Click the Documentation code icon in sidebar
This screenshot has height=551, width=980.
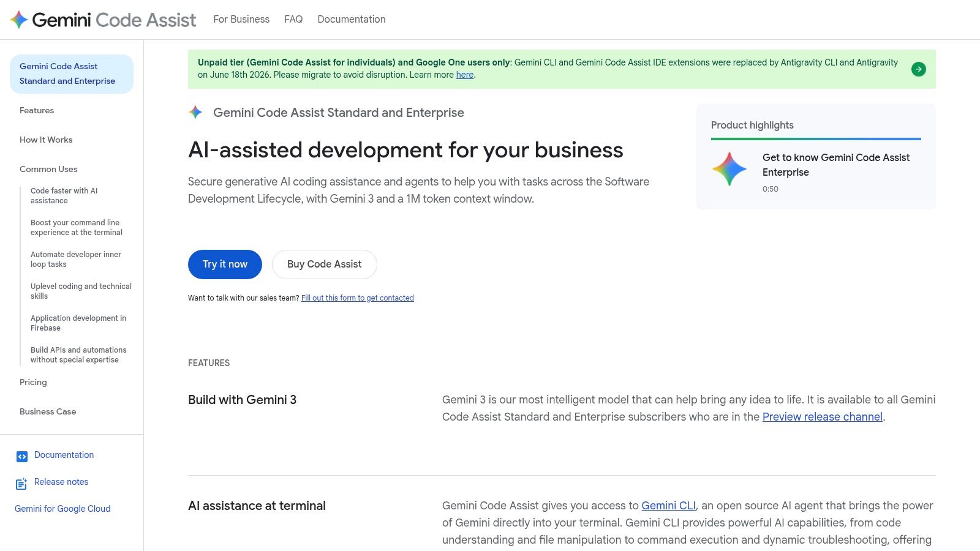click(22, 456)
